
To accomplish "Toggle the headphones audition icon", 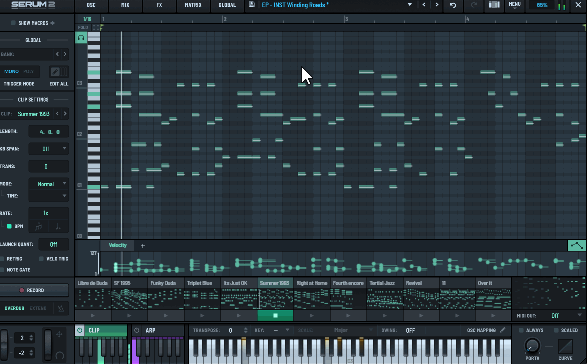I will (81, 37).
